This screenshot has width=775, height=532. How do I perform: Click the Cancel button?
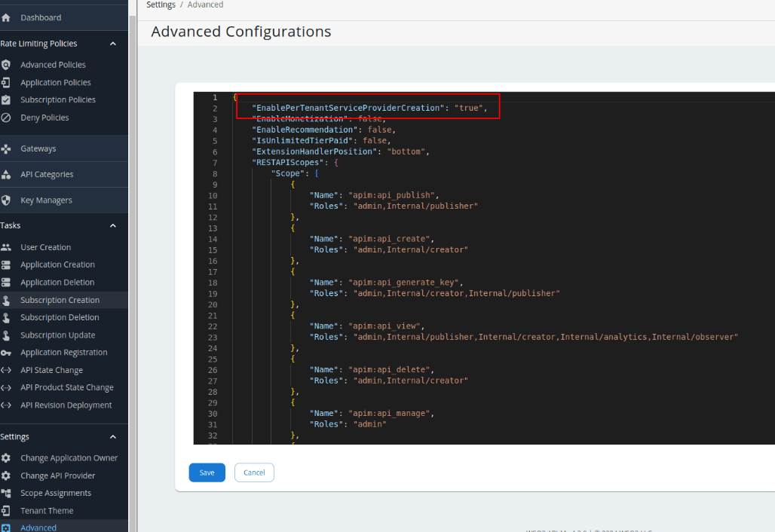254,472
